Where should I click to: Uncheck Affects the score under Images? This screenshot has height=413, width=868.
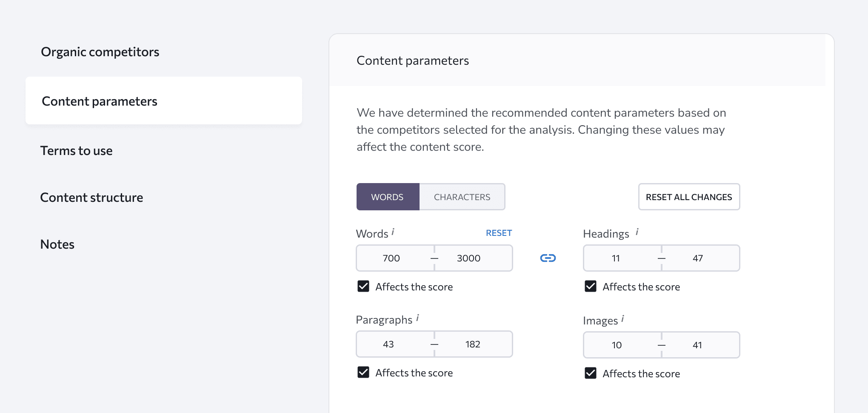click(x=591, y=373)
